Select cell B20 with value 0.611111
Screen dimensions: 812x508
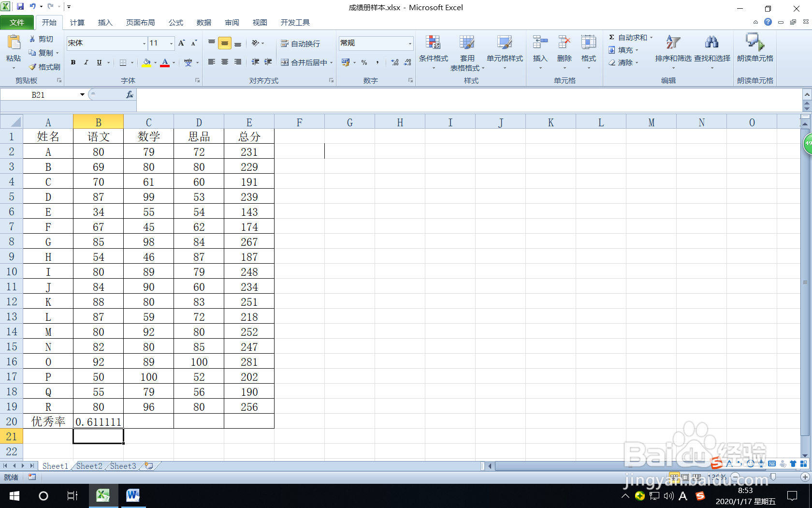[99, 421]
